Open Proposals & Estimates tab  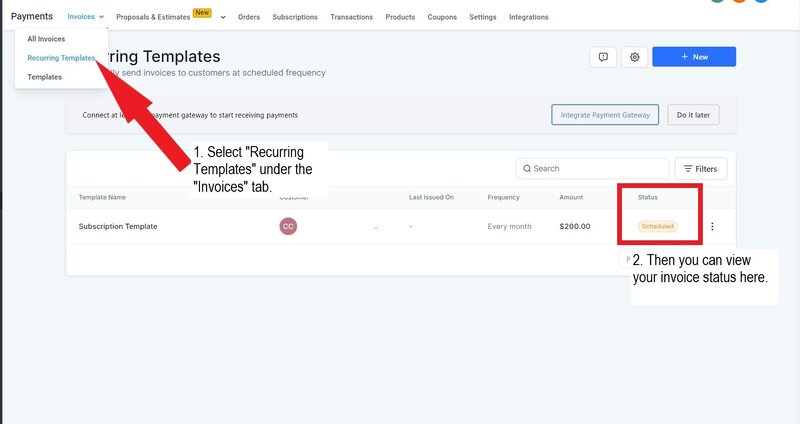(153, 17)
